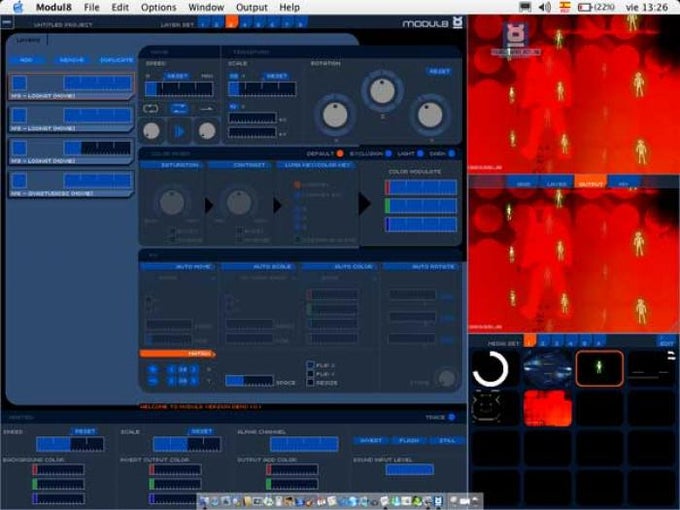Image resolution: width=680 pixels, height=510 pixels.
Task: Reset the transform scale
Action: (x=276, y=76)
